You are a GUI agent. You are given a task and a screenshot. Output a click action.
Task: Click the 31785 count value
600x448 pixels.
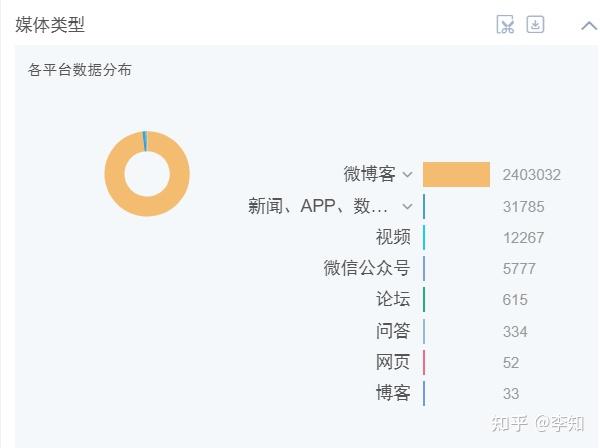click(523, 207)
